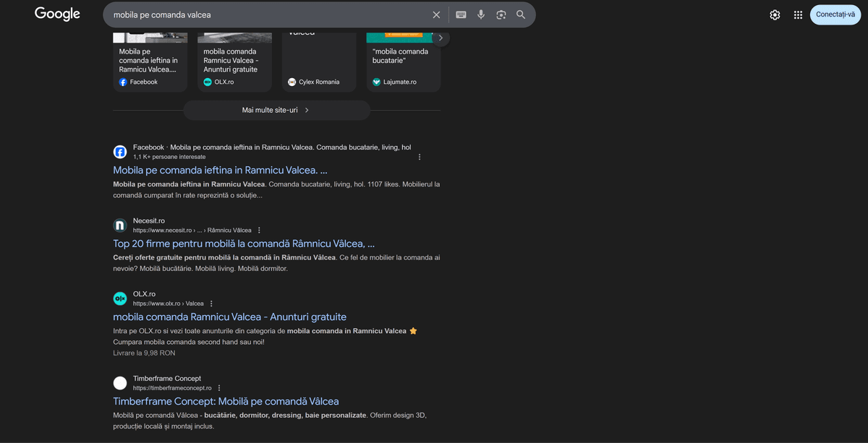Open three-dot menu for Necesit.ro result
The height and width of the screenshot is (443, 868).
point(259,231)
